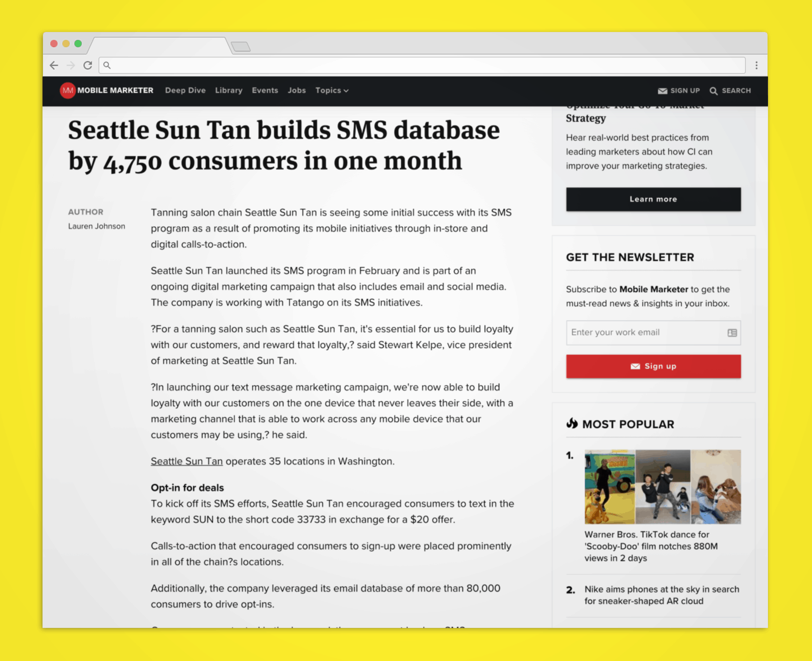Open the Events page

[x=265, y=90]
